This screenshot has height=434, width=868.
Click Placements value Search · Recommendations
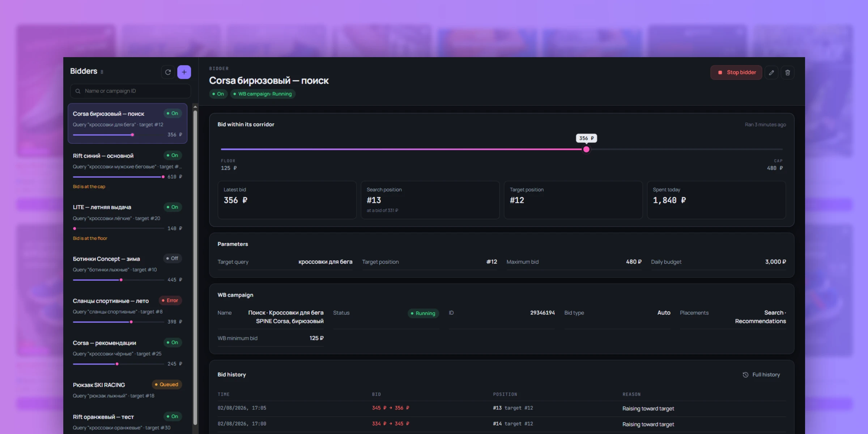pos(760,317)
